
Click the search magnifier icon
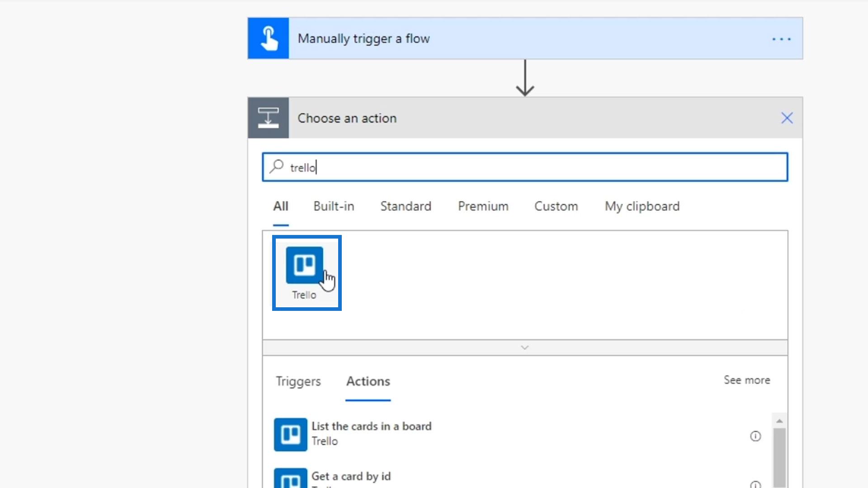276,167
